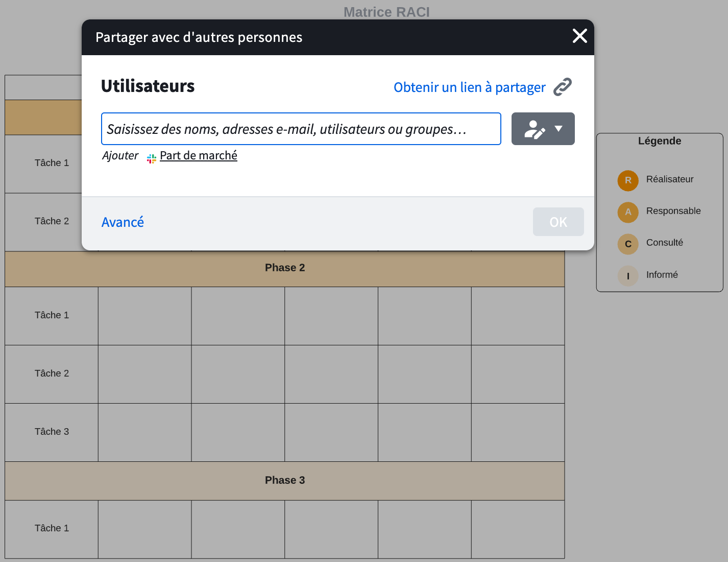The image size is (728, 562).
Task: Select the C Consulté legend circle
Action: pos(628,244)
